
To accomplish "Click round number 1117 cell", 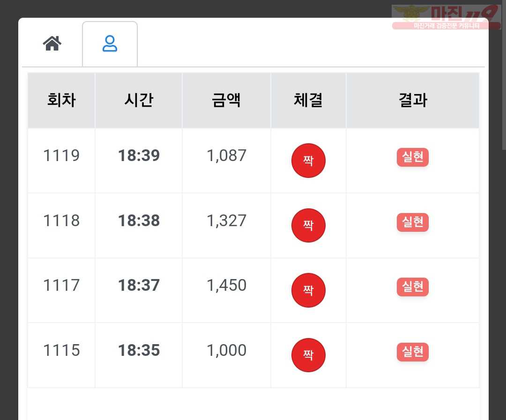I will [61, 285].
